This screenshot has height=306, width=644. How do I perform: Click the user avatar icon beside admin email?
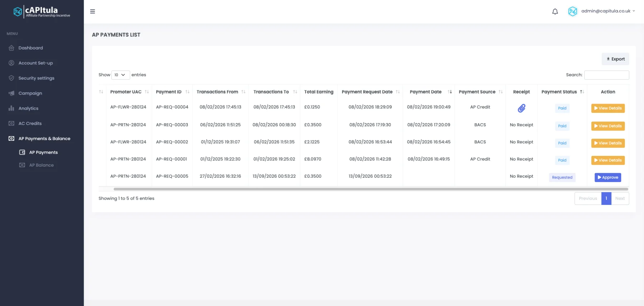572,11
